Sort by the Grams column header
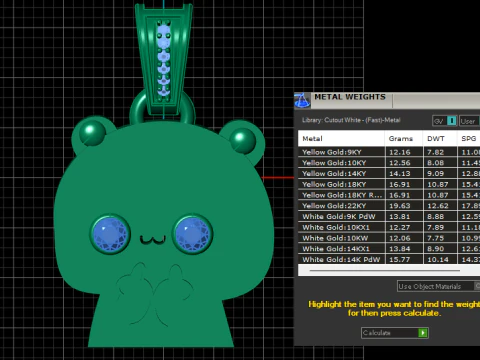Screen dimensions: 480x360 tap(404, 138)
